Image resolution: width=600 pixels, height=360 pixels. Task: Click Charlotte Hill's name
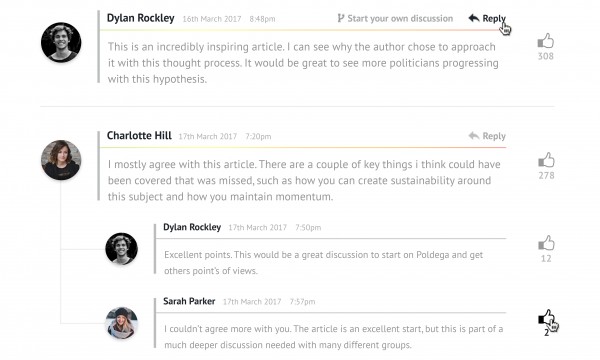point(139,136)
